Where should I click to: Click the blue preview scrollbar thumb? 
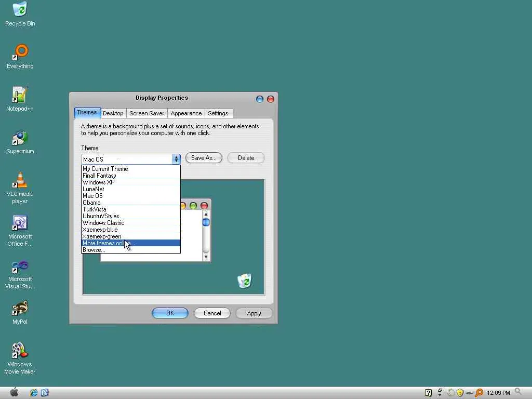pyautogui.click(x=206, y=222)
